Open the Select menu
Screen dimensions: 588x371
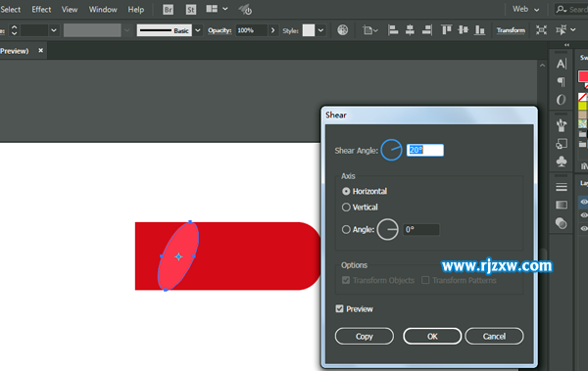coord(10,10)
